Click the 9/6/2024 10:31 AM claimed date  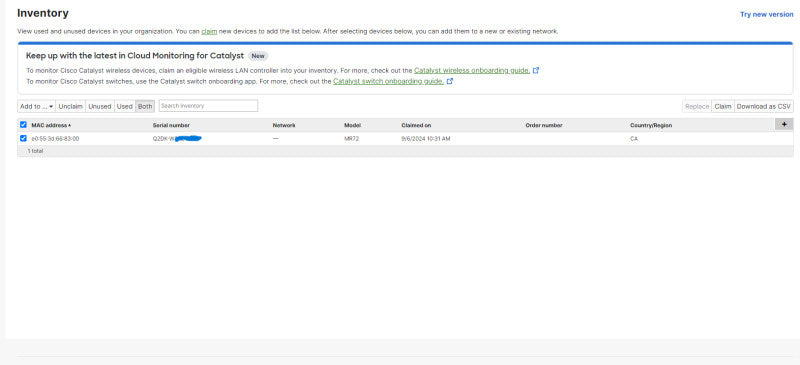[x=426, y=139]
